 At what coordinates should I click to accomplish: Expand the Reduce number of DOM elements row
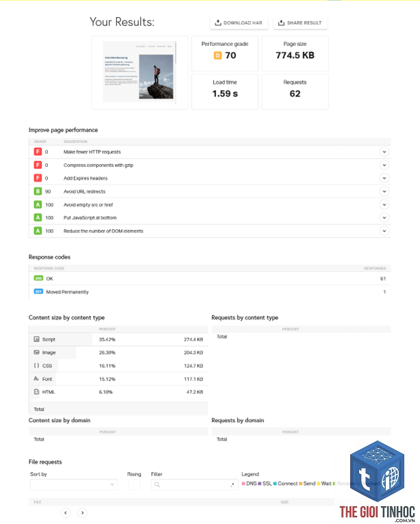(384, 231)
